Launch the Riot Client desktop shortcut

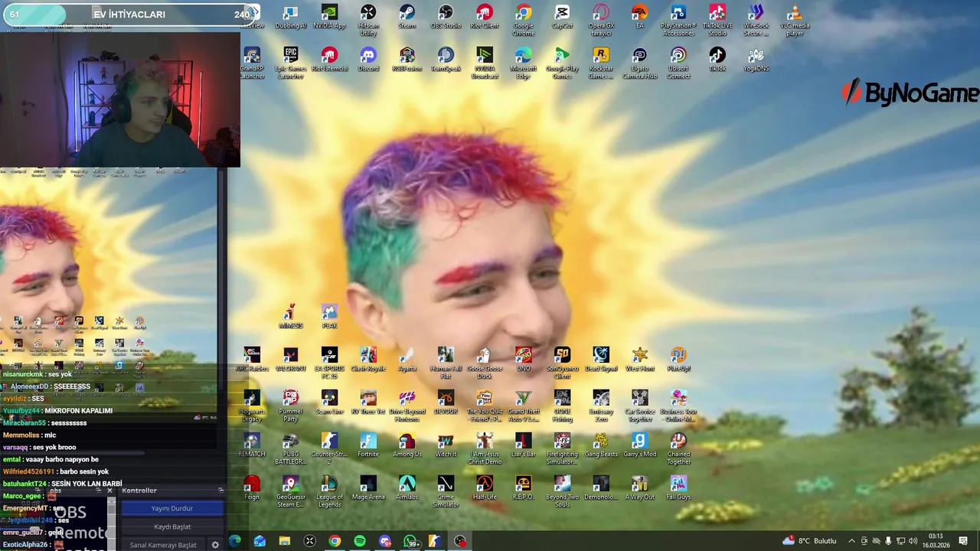click(484, 17)
